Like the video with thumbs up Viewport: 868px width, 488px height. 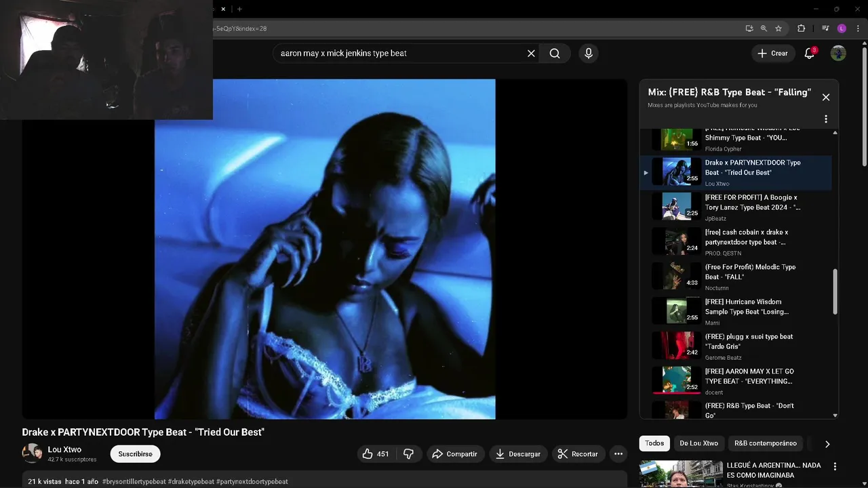tap(376, 454)
